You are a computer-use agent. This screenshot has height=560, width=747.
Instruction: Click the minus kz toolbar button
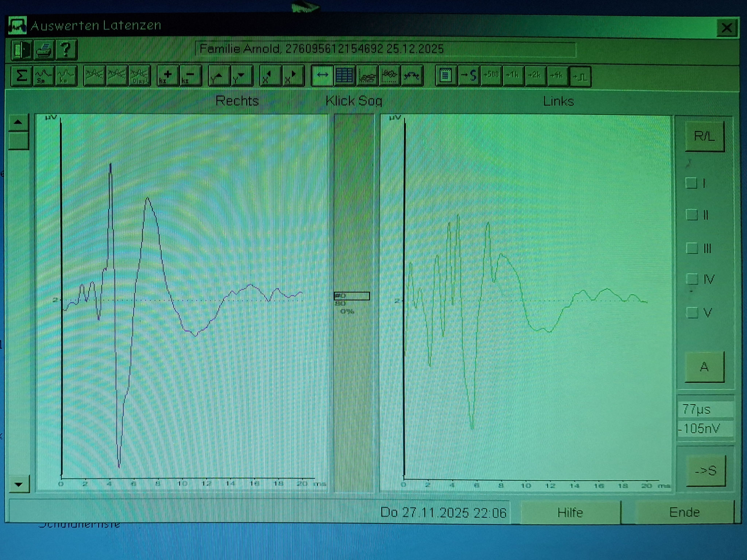tap(190, 76)
